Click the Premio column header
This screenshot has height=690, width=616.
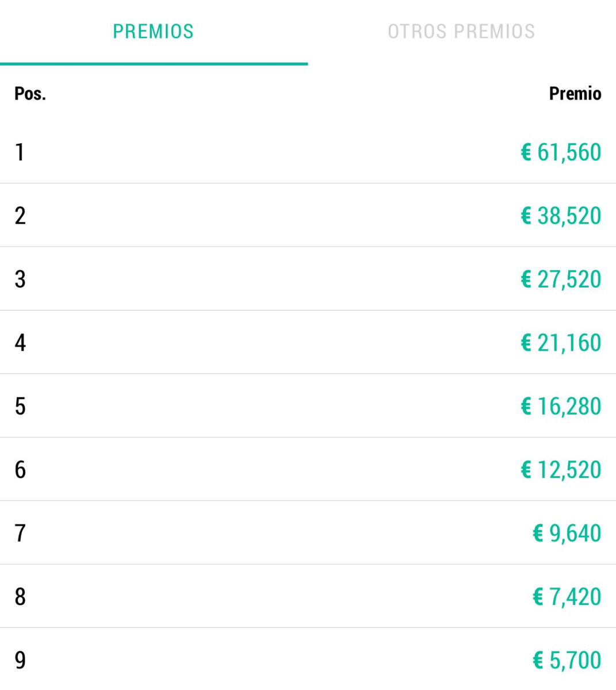pyautogui.click(x=575, y=93)
